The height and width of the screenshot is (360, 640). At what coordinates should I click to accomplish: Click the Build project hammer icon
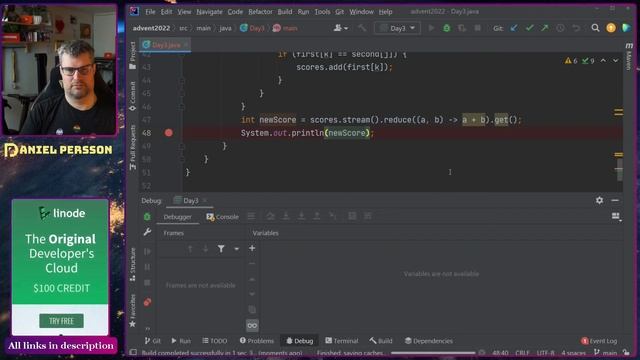(x=362, y=28)
